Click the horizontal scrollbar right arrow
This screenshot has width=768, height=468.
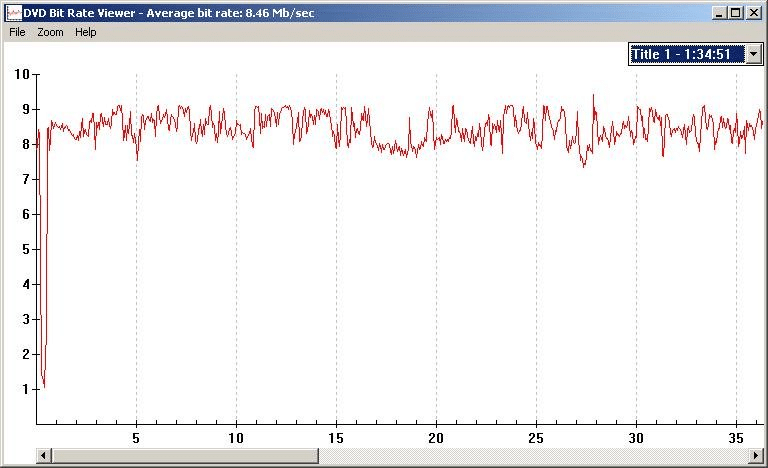pyautogui.click(x=755, y=456)
